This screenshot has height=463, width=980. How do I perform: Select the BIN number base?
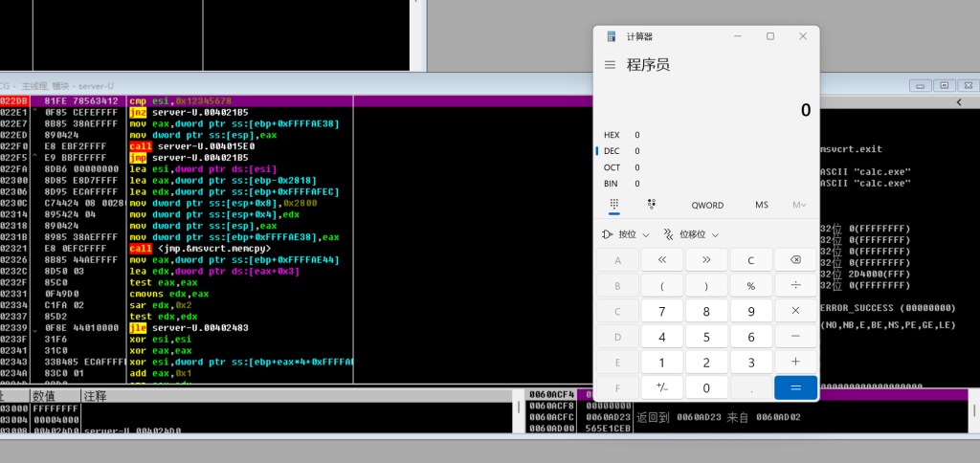612,184
